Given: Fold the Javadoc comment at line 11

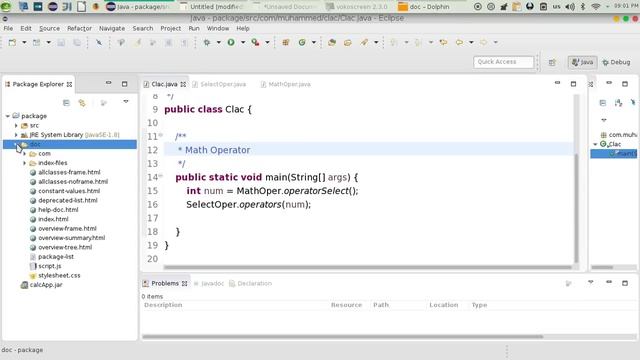Looking at the screenshot, I should (161, 135).
